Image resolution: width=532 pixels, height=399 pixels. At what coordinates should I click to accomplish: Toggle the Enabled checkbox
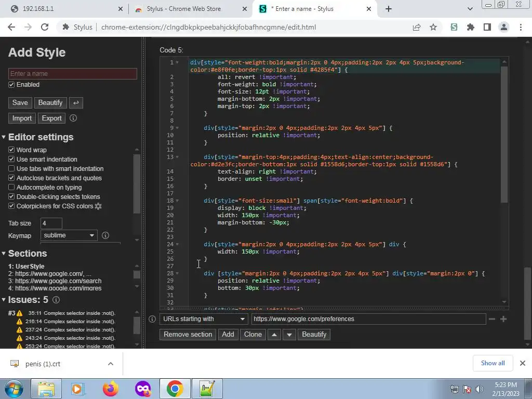pos(11,85)
